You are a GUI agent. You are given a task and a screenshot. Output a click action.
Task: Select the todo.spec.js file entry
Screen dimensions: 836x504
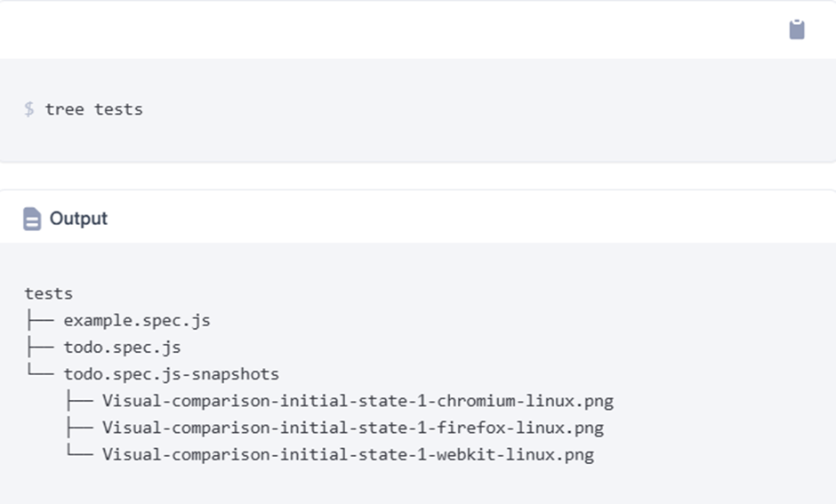tap(122, 347)
